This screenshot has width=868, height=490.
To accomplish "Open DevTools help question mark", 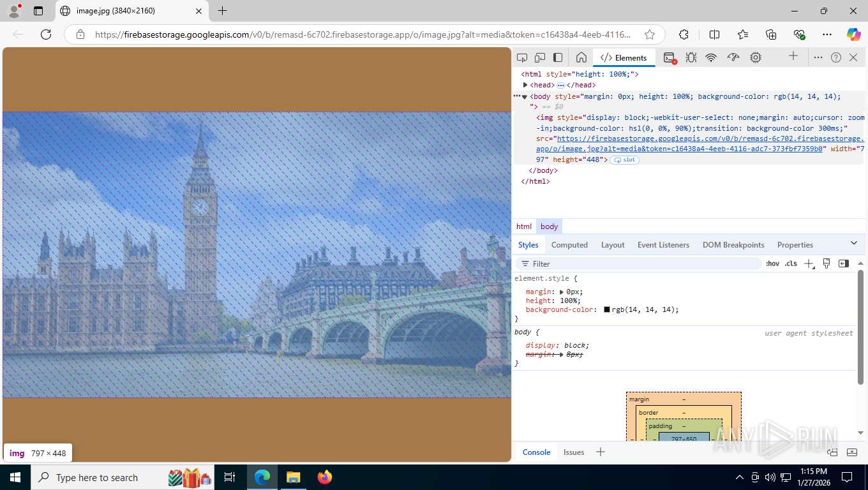I will click(x=836, y=57).
